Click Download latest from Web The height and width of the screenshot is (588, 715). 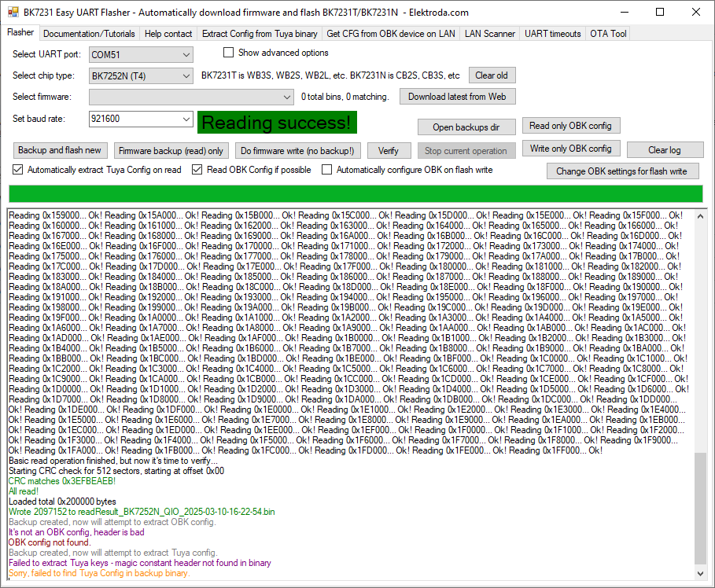point(457,97)
